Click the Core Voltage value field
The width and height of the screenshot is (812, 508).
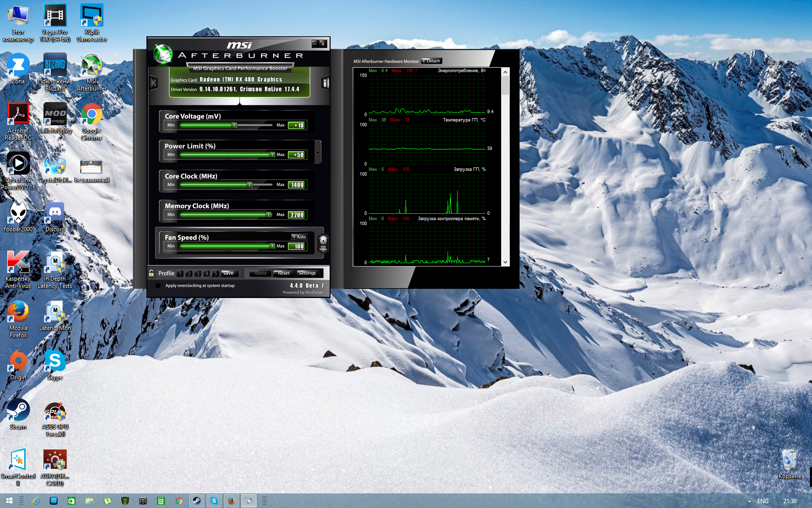296,125
